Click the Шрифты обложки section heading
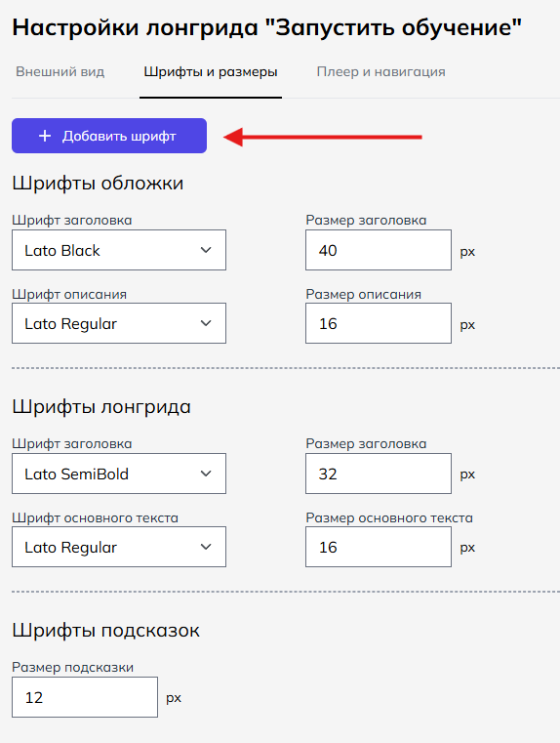The height and width of the screenshot is (743, 560). (98, 184)
